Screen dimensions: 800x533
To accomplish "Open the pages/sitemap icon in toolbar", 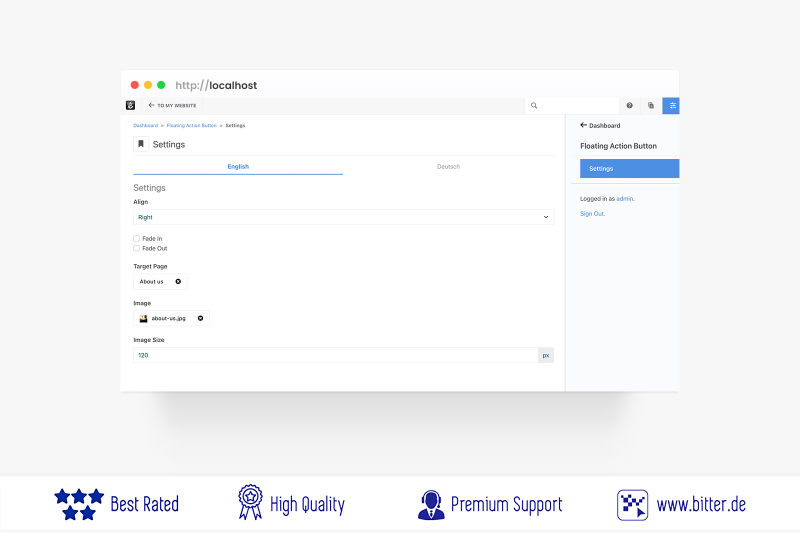I will point(651,105).
